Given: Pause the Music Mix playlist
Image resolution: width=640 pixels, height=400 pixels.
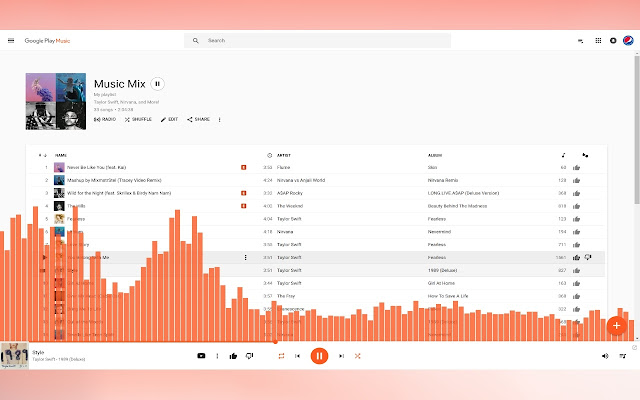Looking at the screenshot, I should pyautogui.click(x=157, y=84).
